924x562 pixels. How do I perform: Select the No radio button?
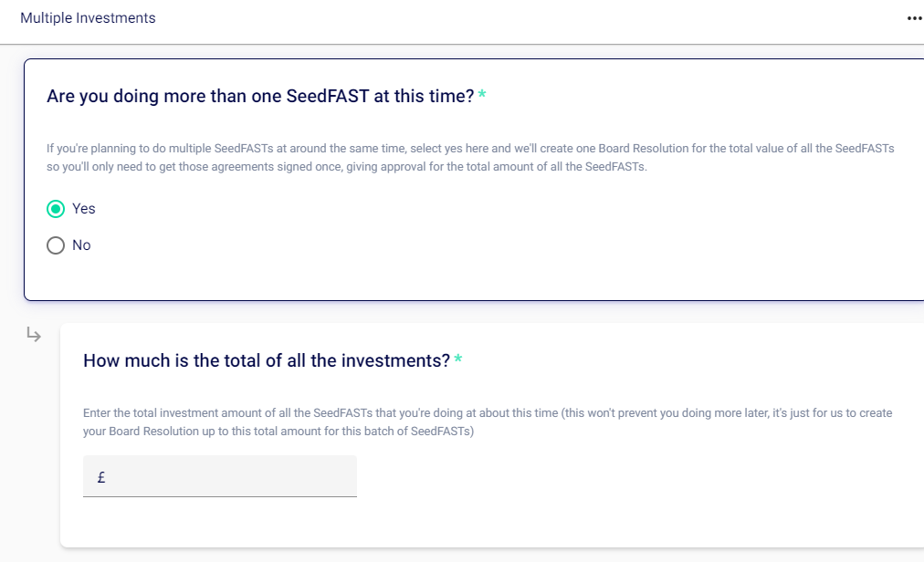point(56,245)
